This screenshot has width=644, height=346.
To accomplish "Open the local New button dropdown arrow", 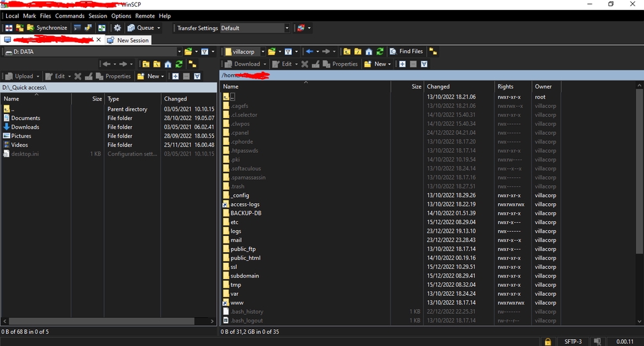I will [x=162, y=76].
